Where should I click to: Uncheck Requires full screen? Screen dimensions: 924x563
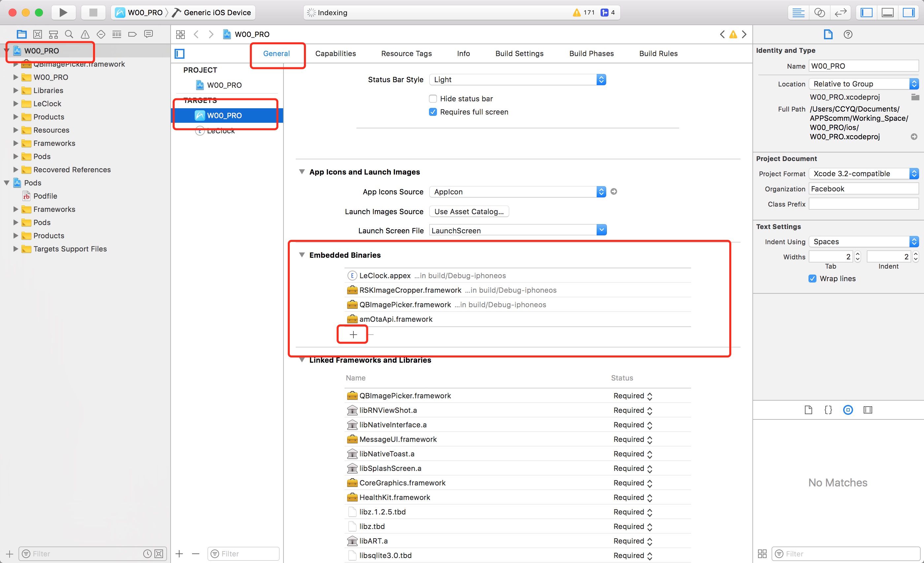click(x=433, y=112)
